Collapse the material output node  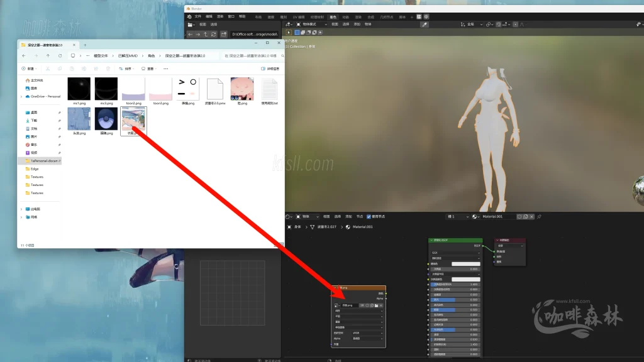pyautogui.click(x=497, y=240)
